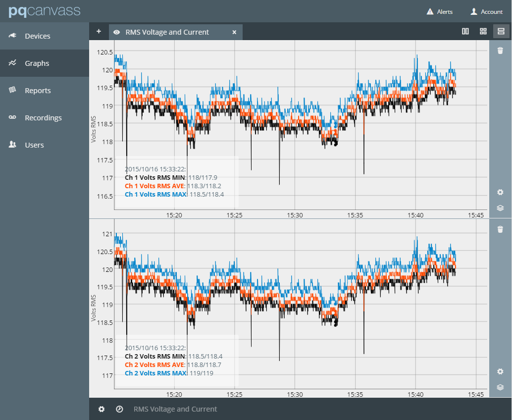512x420 pixels.
Task: Open layers icon on top graph
Action: [500, 208]
